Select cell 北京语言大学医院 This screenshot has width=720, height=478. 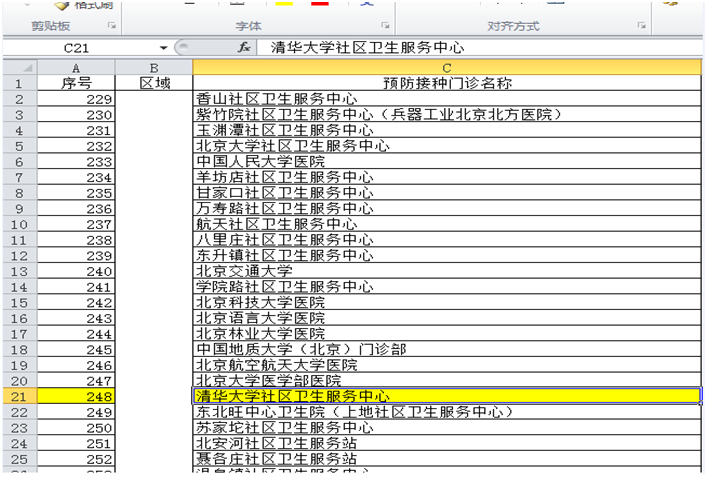click(x=447, y=318)
